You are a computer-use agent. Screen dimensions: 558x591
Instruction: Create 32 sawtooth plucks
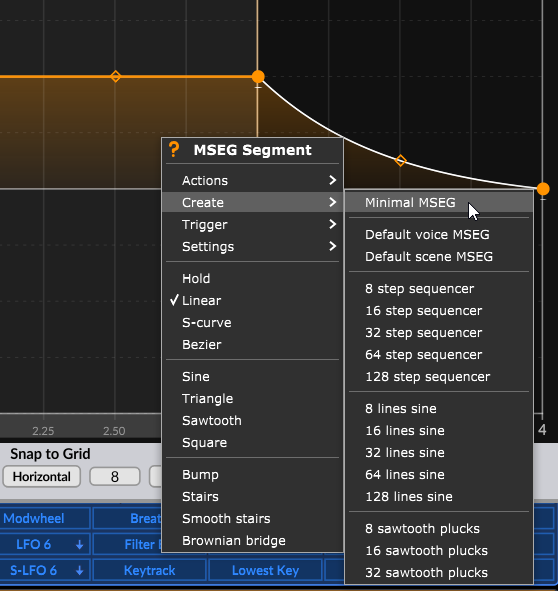coord(439,573)
